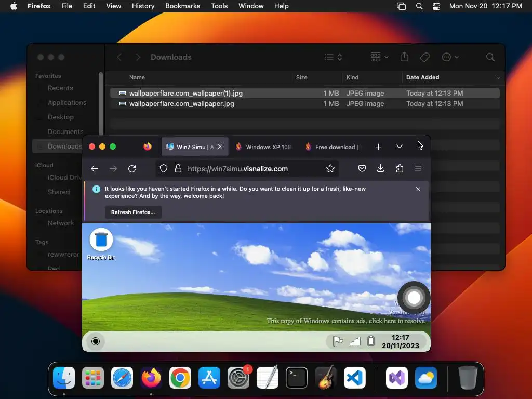532x399 pixels.
Task: Select wallpaperflare.com_wallpaper(1).jpg in Finder
Action: pos(304,93)
